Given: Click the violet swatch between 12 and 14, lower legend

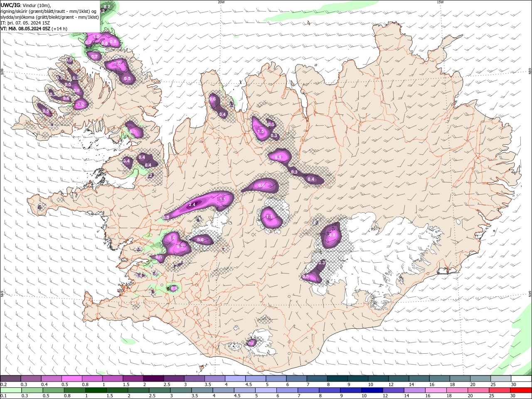Looking at the screenshot, I should [x=393, y=390].
